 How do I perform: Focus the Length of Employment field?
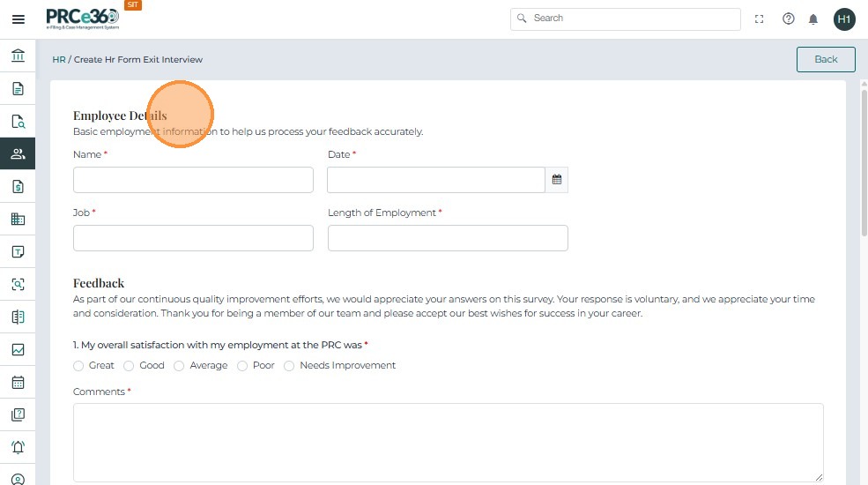(x=448, y=238)
